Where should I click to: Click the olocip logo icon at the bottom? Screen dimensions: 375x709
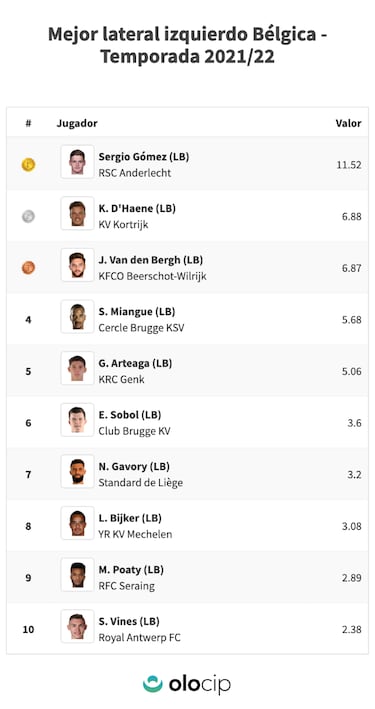[152, 684]
